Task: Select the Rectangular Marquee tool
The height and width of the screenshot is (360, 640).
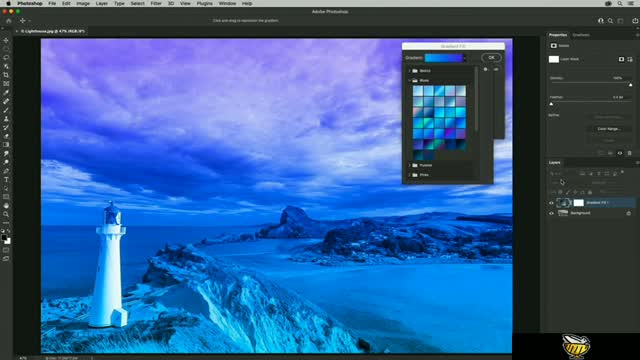Action: (x=6, y=49)
